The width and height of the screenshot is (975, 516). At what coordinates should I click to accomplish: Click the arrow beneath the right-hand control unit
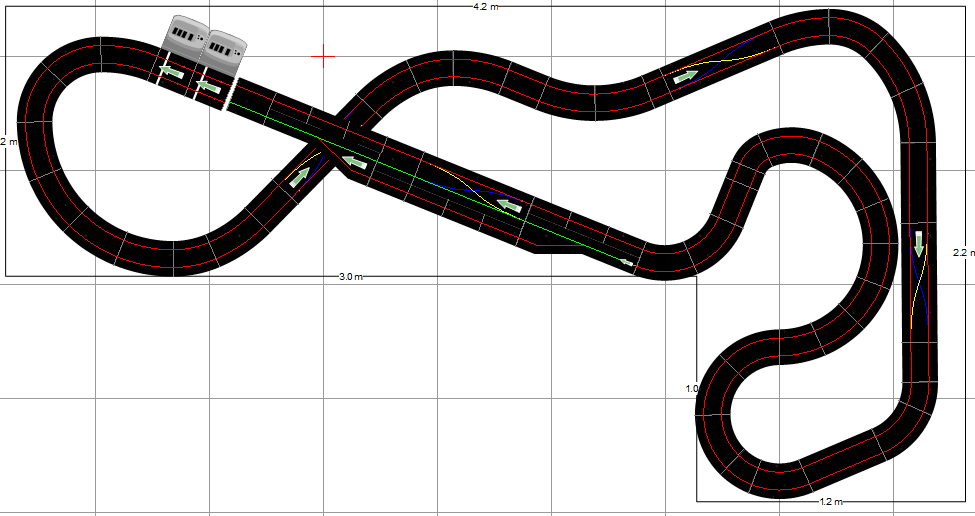[x=209, y=87]
